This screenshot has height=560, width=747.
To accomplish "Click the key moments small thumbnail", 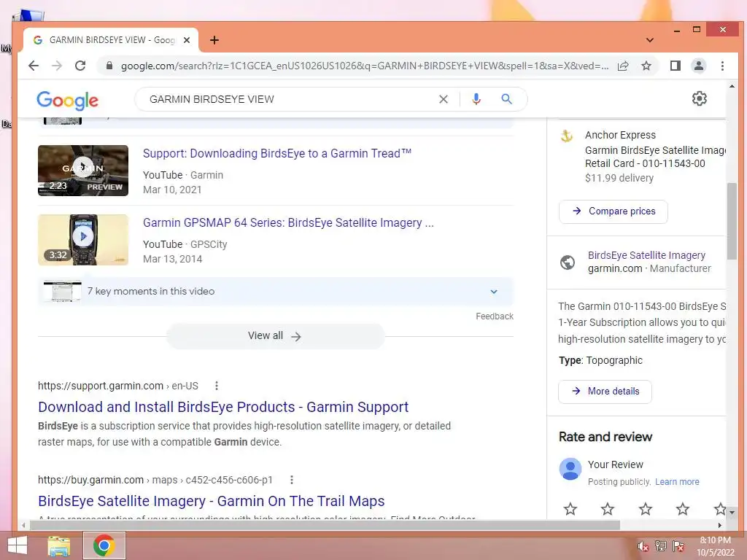I will pyautogui.click(x=63, y=292).
